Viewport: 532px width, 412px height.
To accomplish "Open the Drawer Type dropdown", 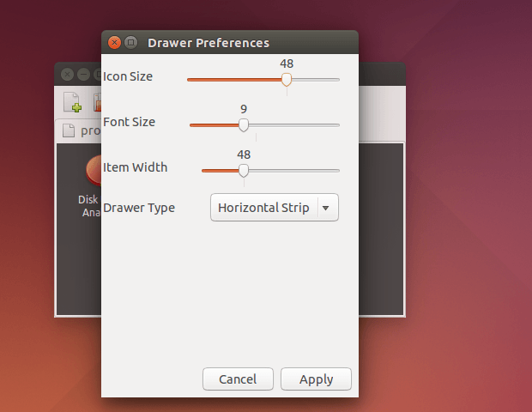I will coord(275,208).
